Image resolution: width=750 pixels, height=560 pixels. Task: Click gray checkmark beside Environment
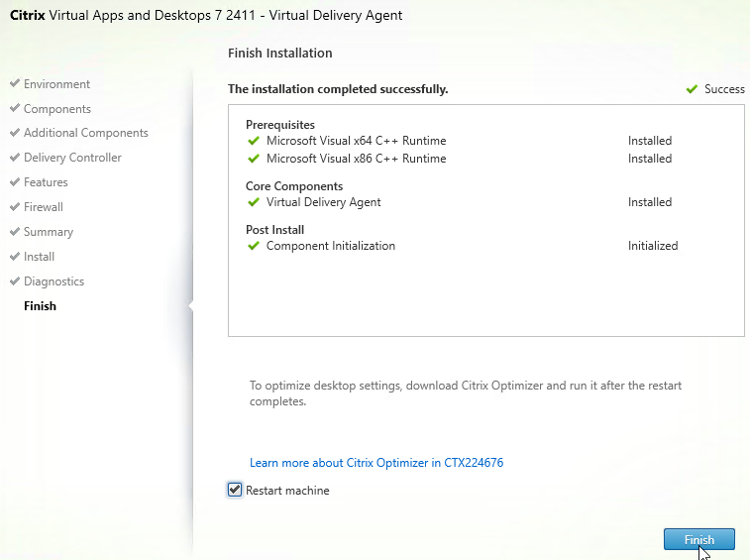15,83
